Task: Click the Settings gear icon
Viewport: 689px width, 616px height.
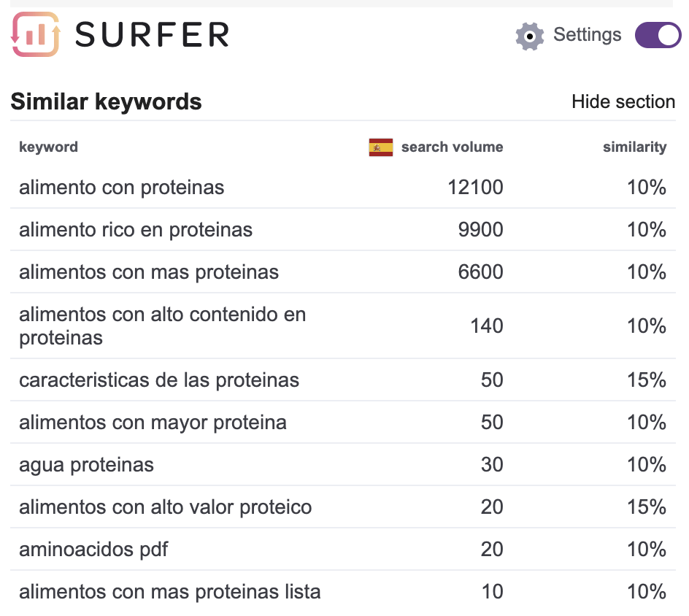Action: pyautogui.click(x=530, y=36)
